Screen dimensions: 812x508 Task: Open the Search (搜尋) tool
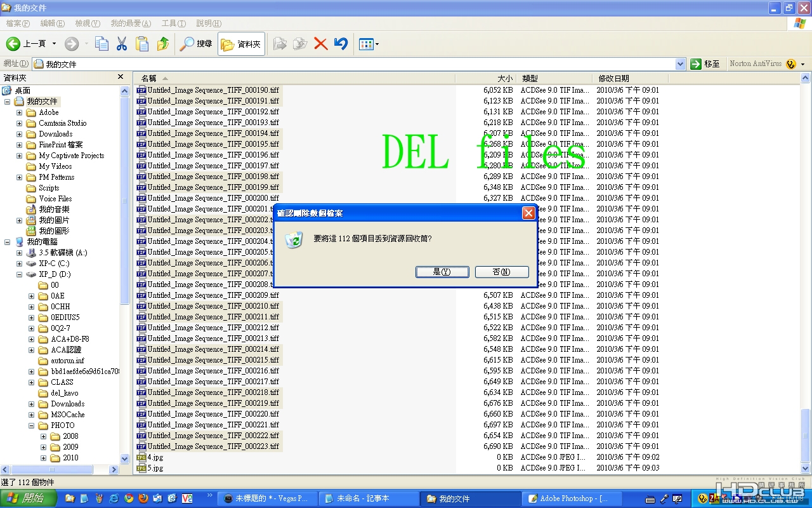pos(196,44)
